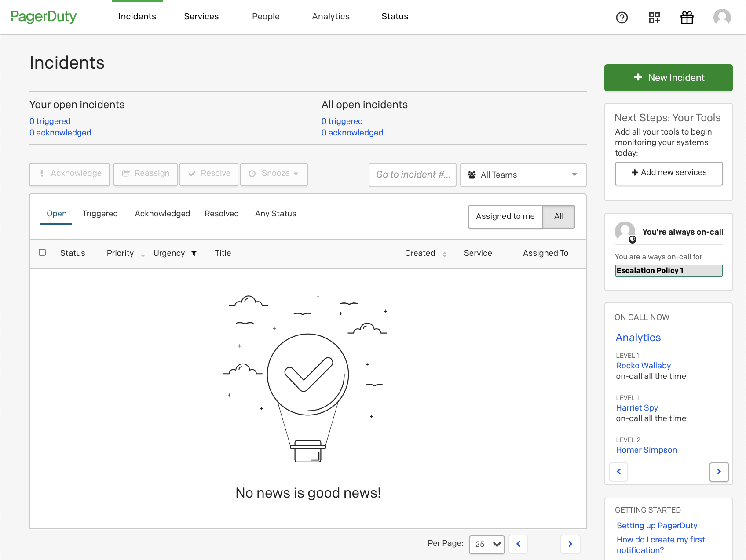746x560 pixels.
Task: Open Harriet Spy's profile
Action: (x=637, y=408)
